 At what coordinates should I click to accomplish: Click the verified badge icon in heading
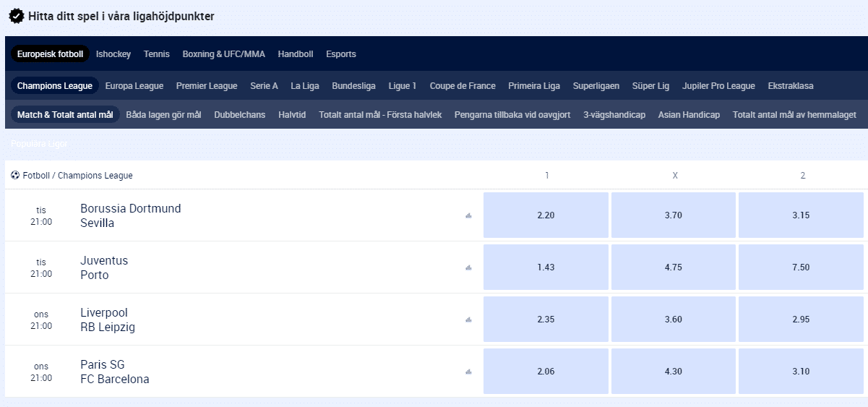(x=17, y=16)
